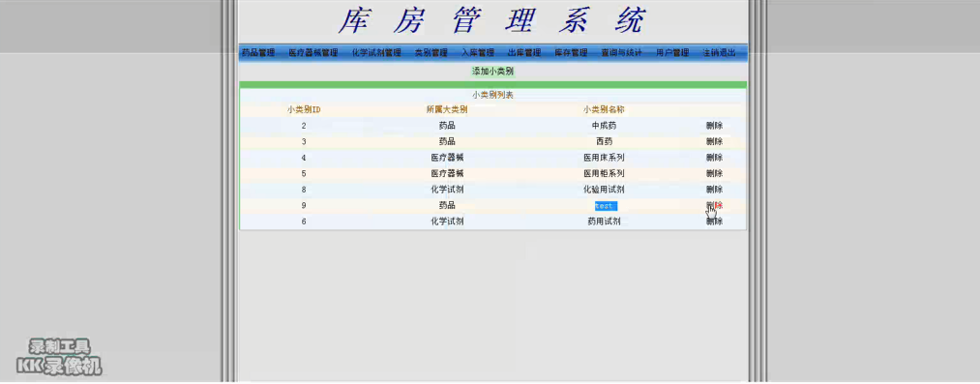
Task: Delete the 医用床系列 subcategory
Action: coord(714,158)
